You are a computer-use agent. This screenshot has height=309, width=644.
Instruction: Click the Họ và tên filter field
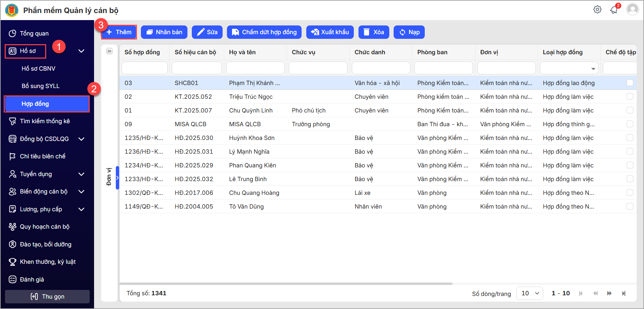[255, 68]
